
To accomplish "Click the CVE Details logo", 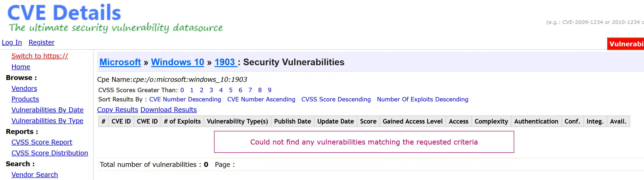I will [64, 12].
